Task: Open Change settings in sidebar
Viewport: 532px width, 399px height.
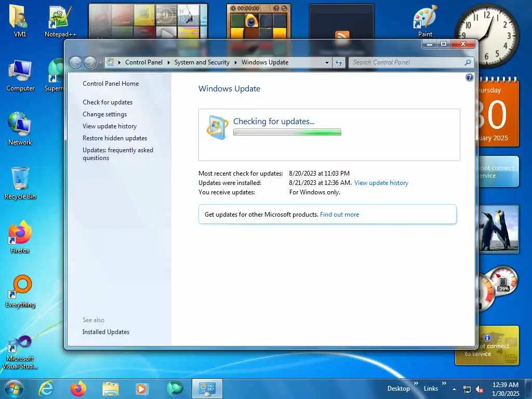Action: coord(104,114)
